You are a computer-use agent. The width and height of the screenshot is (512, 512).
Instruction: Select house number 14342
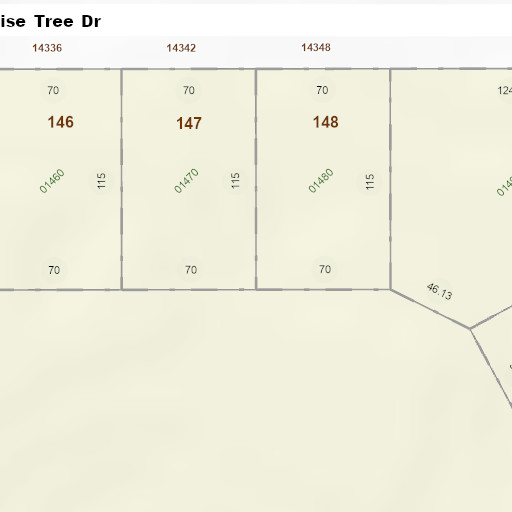click(x=181, y=48)
